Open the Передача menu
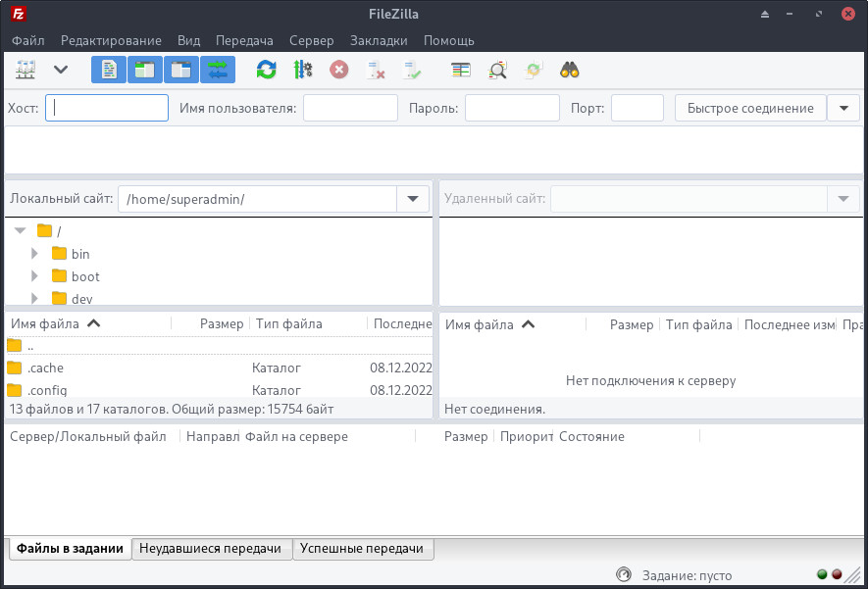The height and width of the screenshot is (589, 868). point(244,40)
